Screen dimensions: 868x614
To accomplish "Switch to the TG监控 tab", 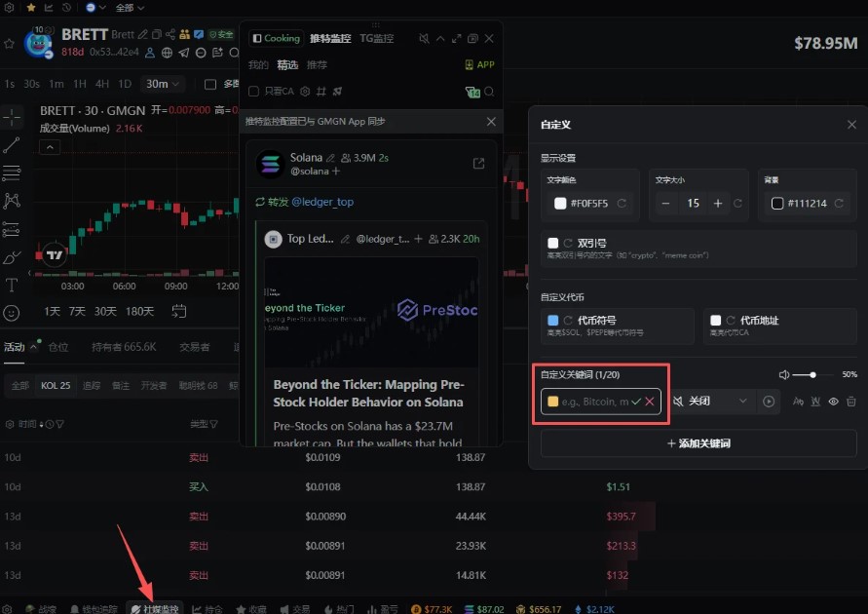I will [376, 38].
